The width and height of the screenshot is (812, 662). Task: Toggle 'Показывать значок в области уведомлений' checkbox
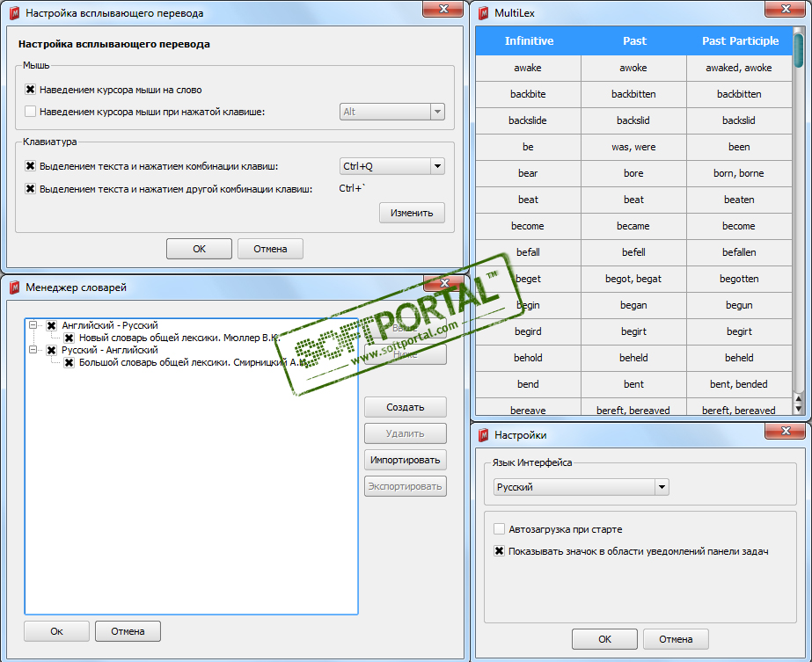[499, 550]
